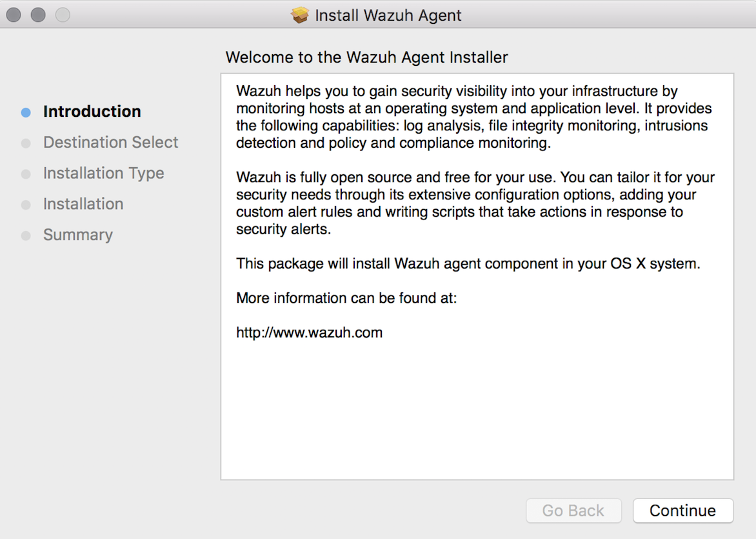Open the wazuh.com website link
Screen dimensions: 756x539
point(309,332)
